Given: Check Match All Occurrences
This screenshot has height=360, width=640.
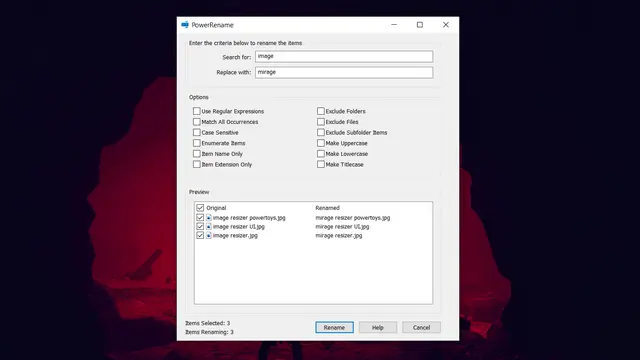Looking at the screenshot, I should (x=197, y=122).
